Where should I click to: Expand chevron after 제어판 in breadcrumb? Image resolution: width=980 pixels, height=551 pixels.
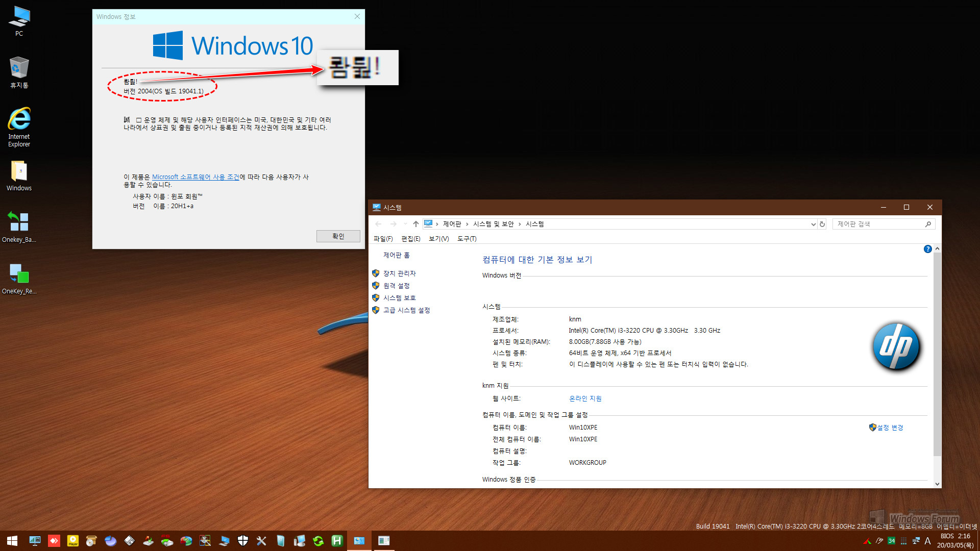467,224
